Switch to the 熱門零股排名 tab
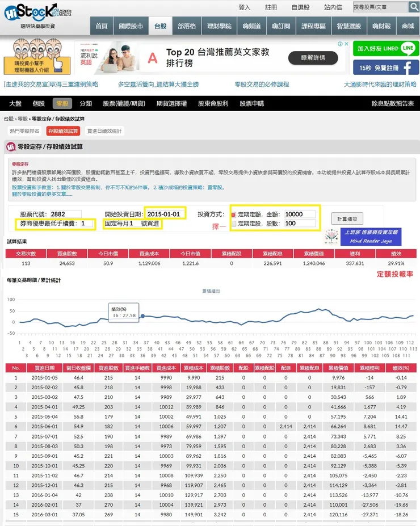Viewport: 420px width, 526px height. 24,131
